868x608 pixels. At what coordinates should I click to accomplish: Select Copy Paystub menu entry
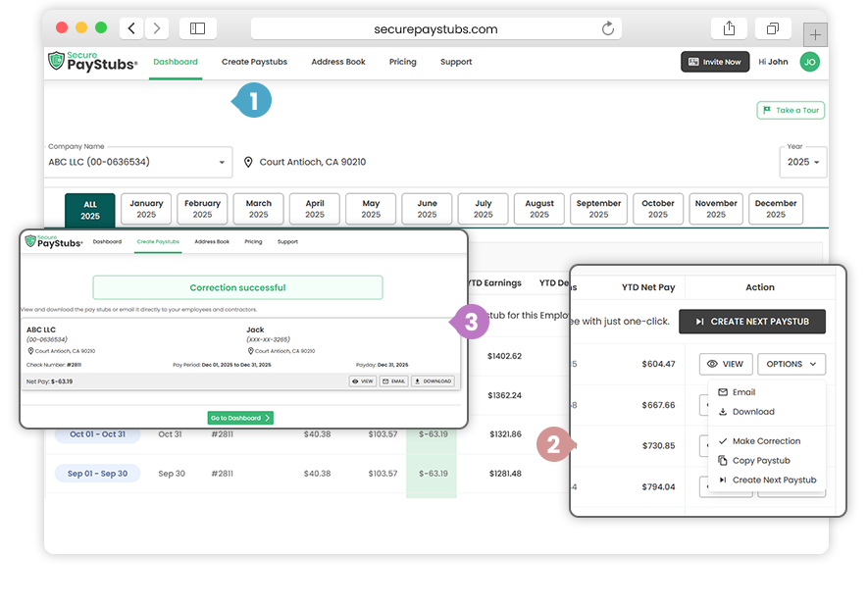click(760, 461)
